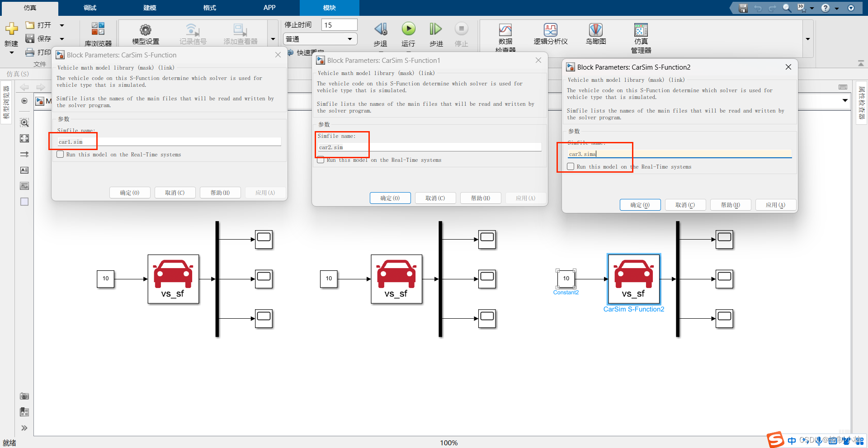Click the keyboard icon above the canvas
The height and width of the screenshot is (448, 868).
[843, 87]
